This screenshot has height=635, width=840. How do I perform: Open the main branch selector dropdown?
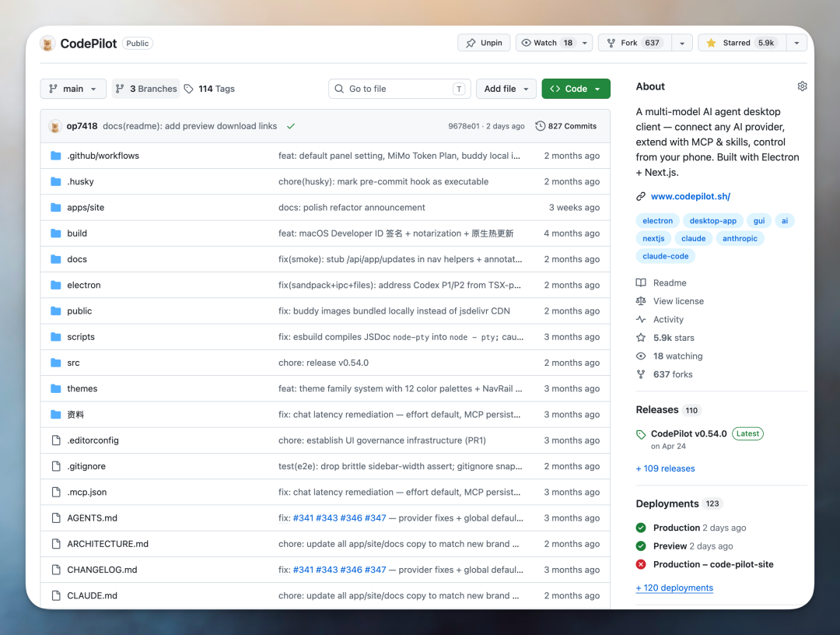[73, 89]
